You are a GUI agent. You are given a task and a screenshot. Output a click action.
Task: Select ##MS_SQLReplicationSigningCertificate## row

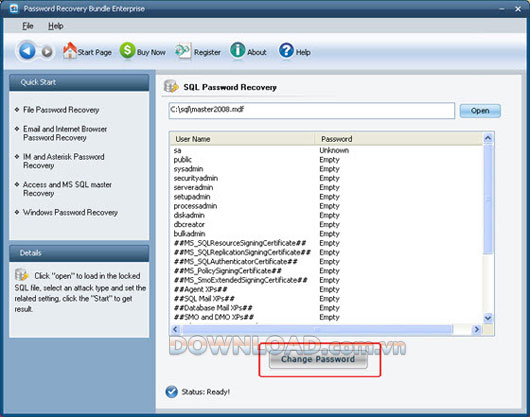(326, 252)
